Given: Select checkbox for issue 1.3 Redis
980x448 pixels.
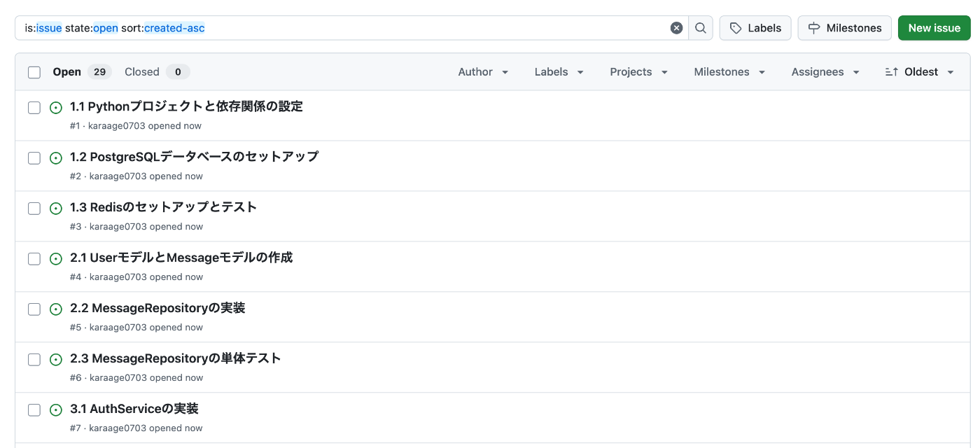Looking at the screenshot, I should pos(34,209).
